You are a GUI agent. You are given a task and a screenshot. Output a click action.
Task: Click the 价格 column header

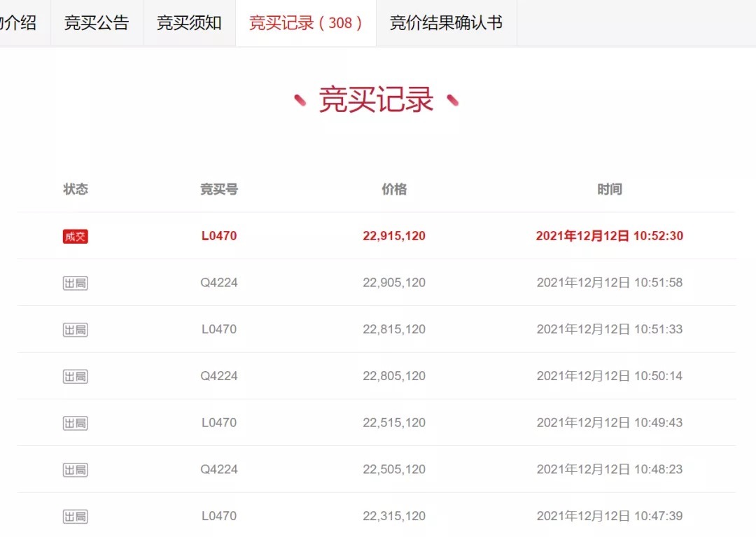click(x=393, y=189)
